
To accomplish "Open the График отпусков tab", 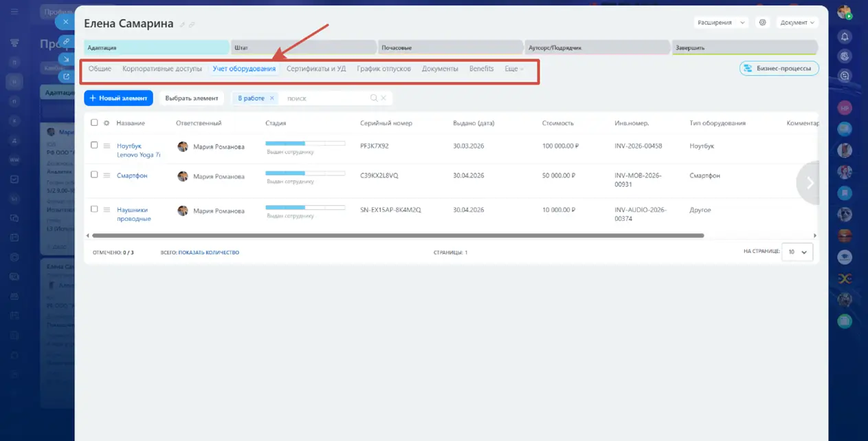I will tap(384, 69).
